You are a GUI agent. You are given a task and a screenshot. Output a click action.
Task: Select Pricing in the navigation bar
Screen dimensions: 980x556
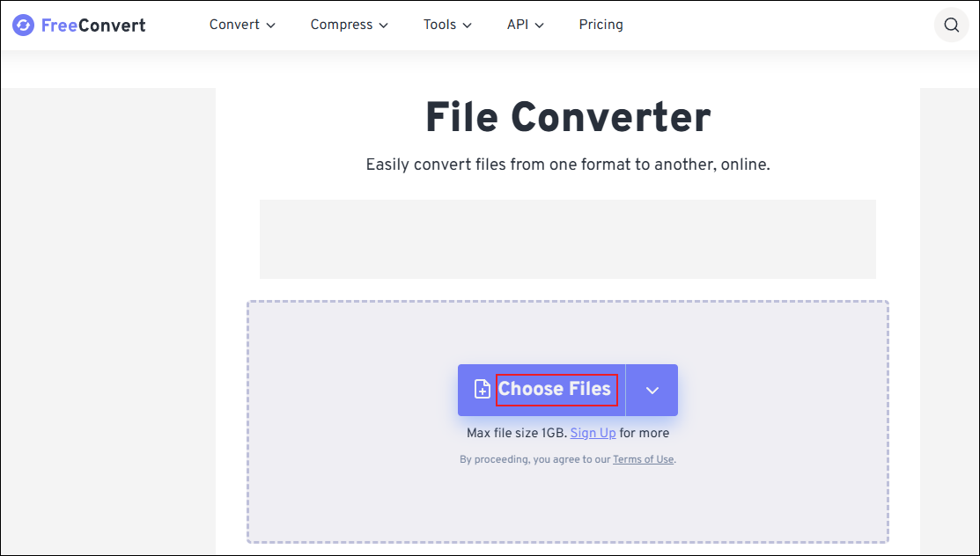601,25
